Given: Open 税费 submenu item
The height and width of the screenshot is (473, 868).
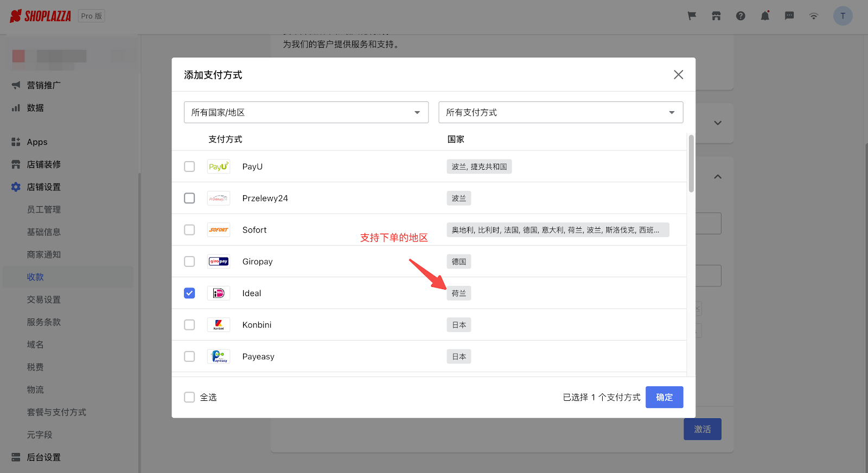Looking at the screenshot, I should tap(35, 367).
